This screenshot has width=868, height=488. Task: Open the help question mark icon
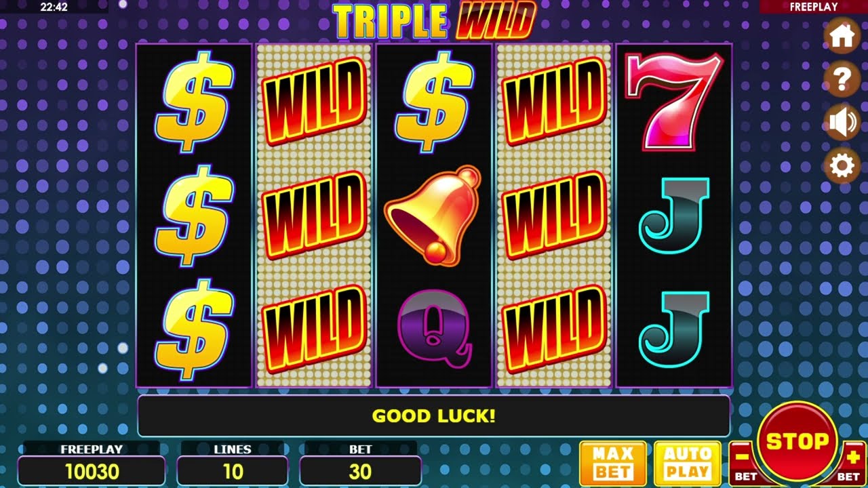click(842, 79)
